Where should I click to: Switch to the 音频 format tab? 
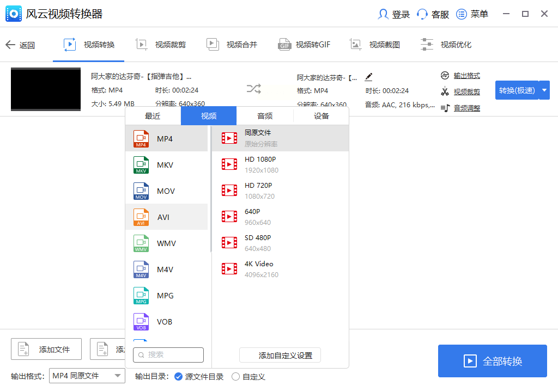pos(265,116)
